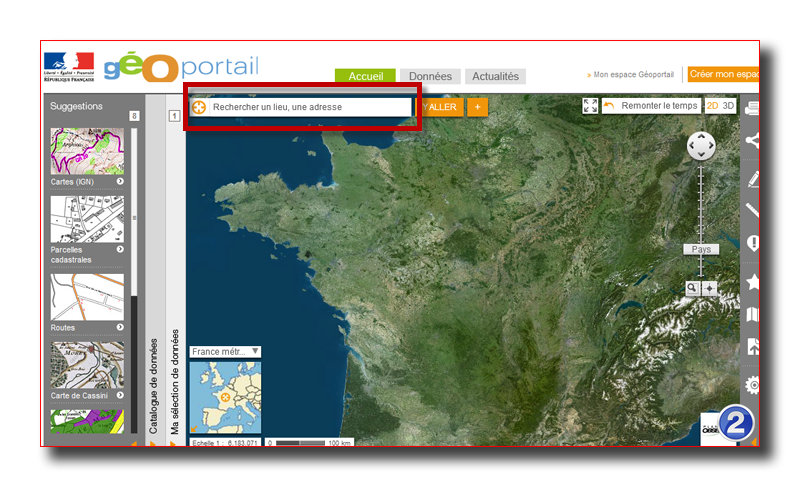The image size is (800, 487).
Task: Open the report-an-issue exclamation marker tool
Action: pos(753,243)
